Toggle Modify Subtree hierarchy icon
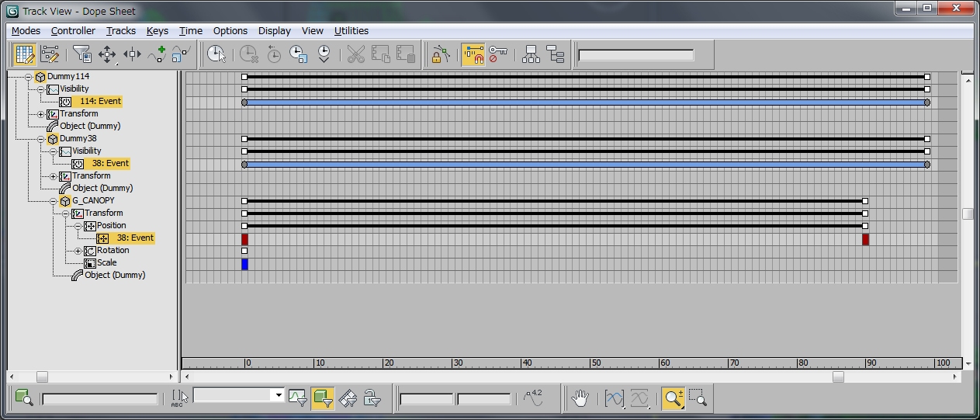Screen dimensions: 980x420 [531, 54]
